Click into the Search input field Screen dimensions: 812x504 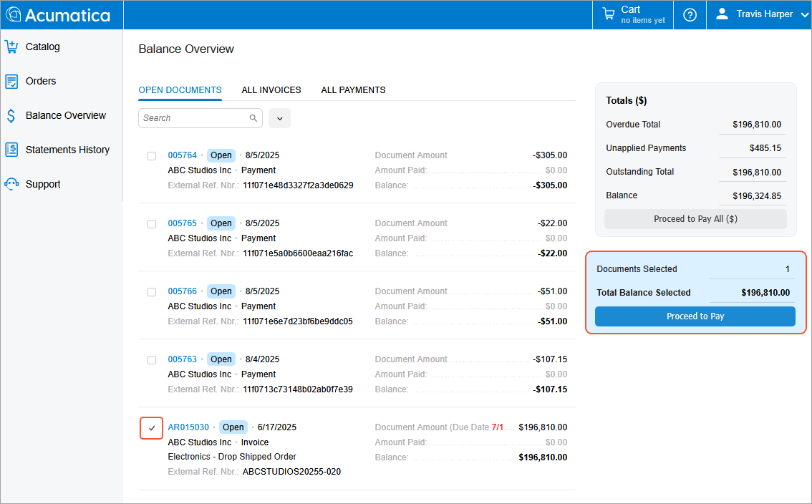click(x=193, y=118)
